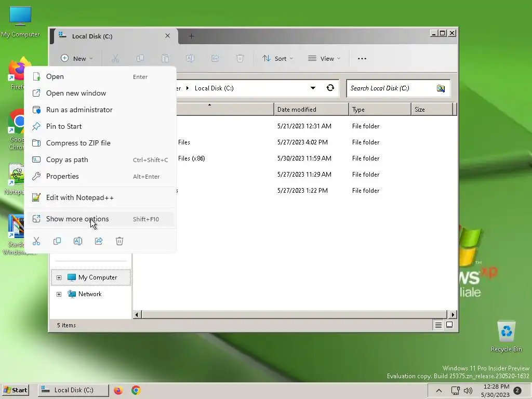
Task: Open the three-dot See more toolbar menu
Action: (362, 58)
